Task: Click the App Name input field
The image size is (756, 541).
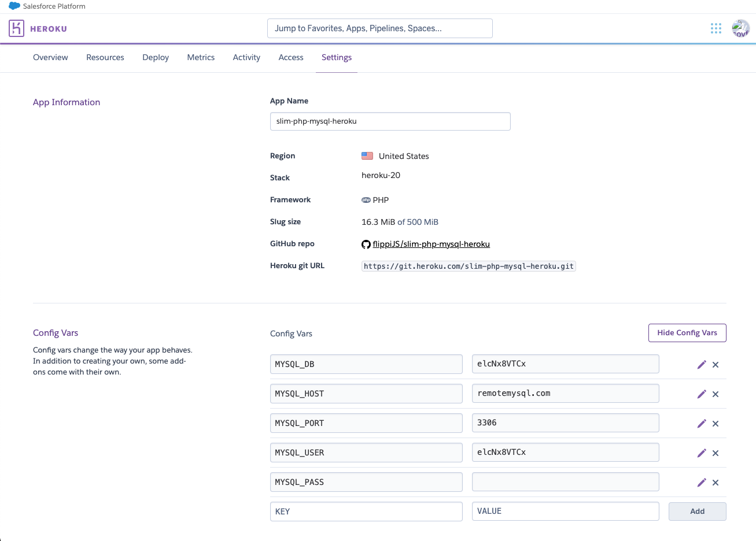Action: (390, 121)
